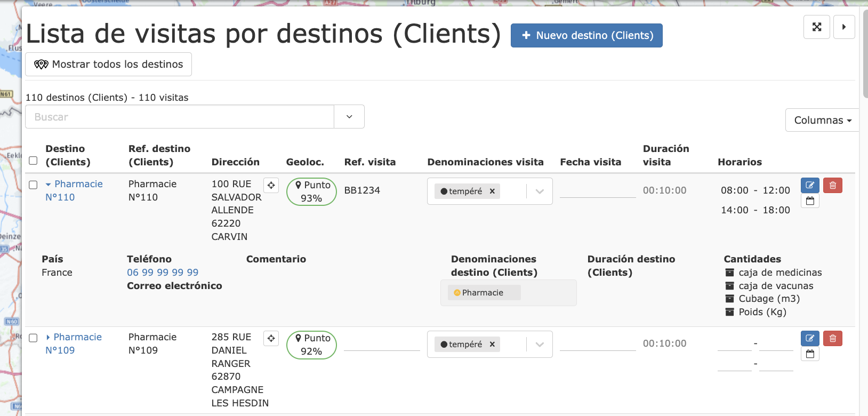
Task: Click inside the Buscar search field
Action: click(180, 117)
